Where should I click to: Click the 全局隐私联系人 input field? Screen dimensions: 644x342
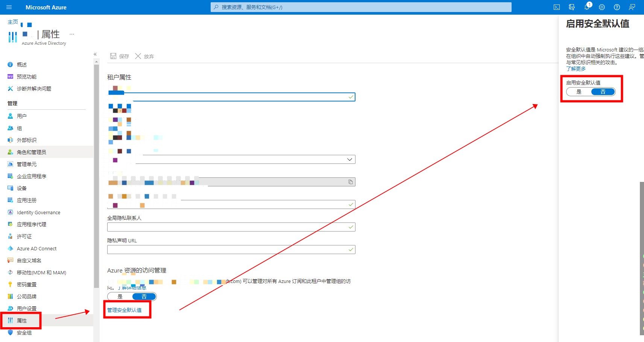pos(231,227)
